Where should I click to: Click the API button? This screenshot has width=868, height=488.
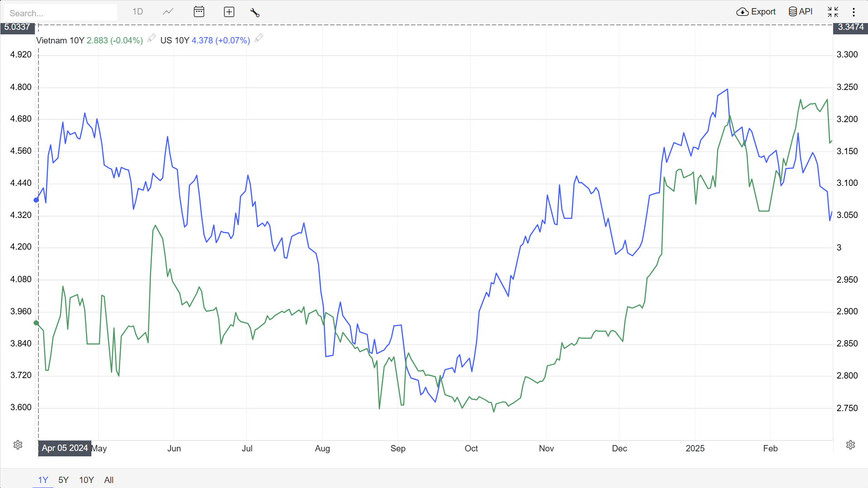pos(801,12)
